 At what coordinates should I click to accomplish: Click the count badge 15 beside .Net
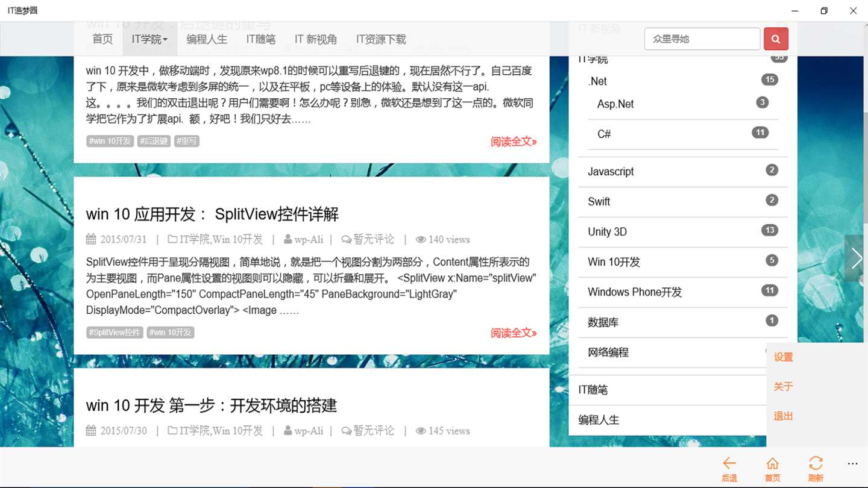pyautogui.click(x=769, y=80)
